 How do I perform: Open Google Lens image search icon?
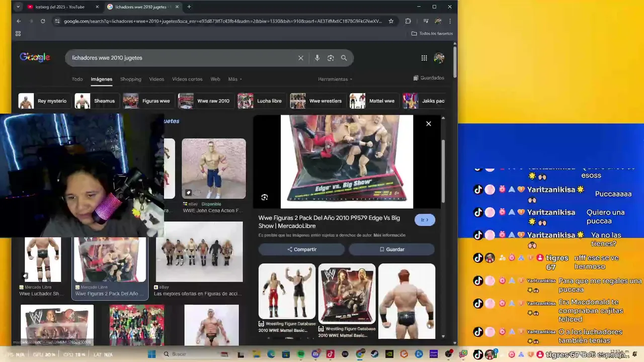tap(331, 58)
